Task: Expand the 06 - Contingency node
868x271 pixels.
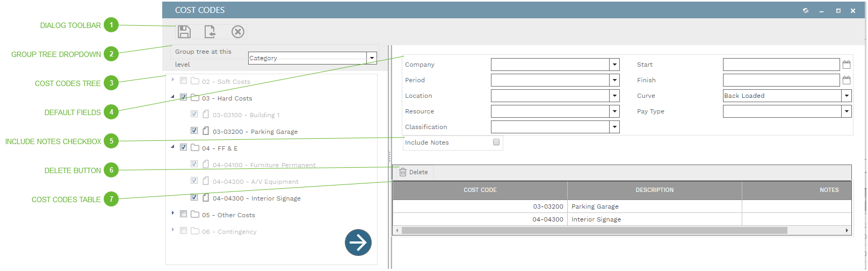Action: pyautogui.click(x=173, y=230)
